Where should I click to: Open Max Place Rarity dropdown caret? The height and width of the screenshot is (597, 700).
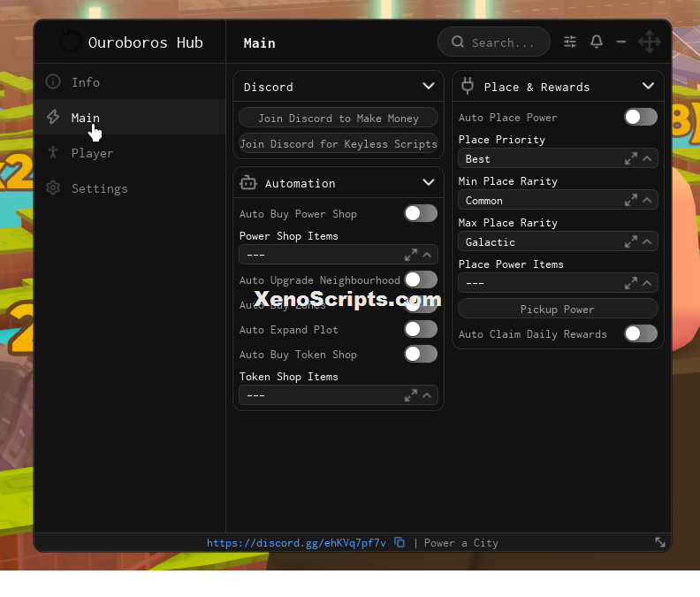click(x=647, y=241)
